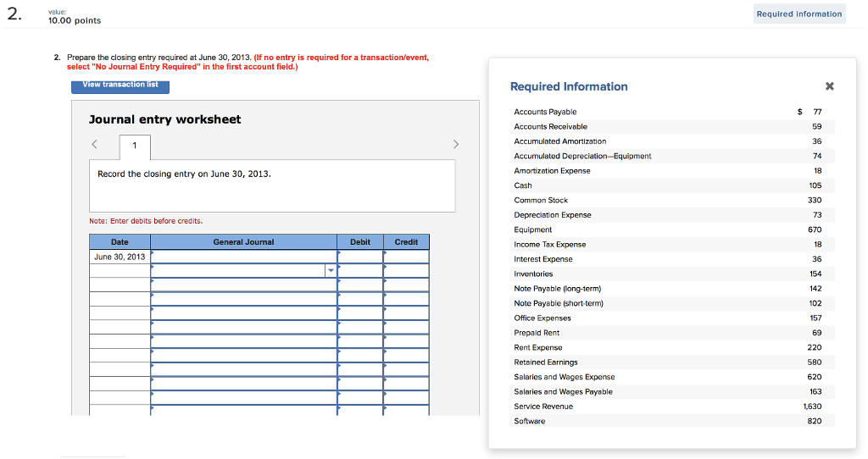868x459 pixels.
Task: Click Salaries and Wages Expense row
Action: pyautogui.click(x=672, y=377)
